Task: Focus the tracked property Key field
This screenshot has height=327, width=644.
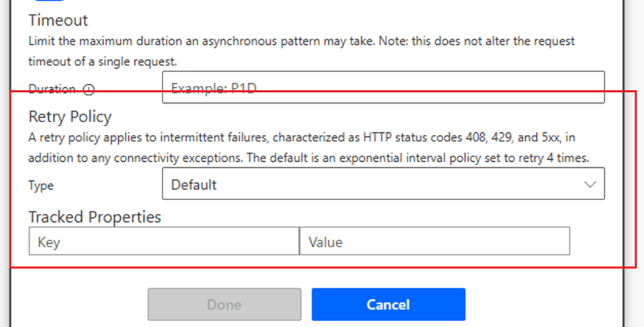Action: pos(164,242)
